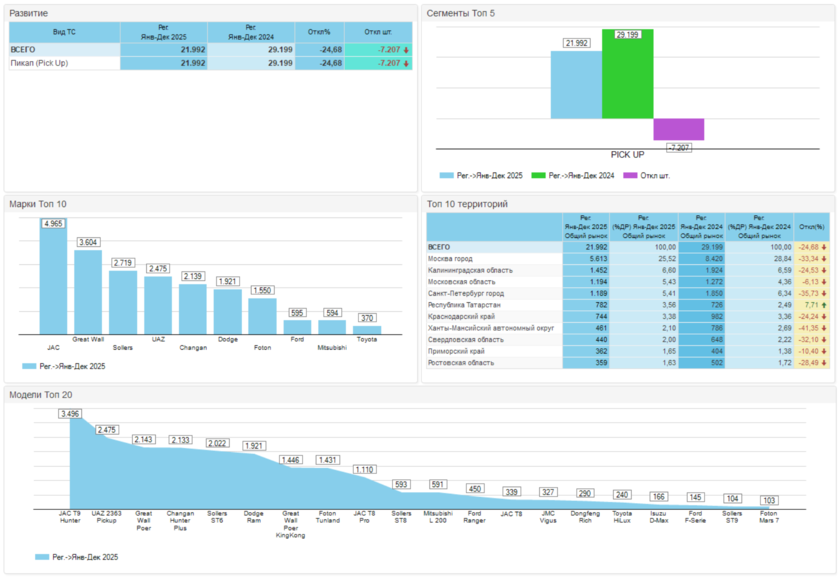Click the JAC bar in brands chart

point(53,280)
